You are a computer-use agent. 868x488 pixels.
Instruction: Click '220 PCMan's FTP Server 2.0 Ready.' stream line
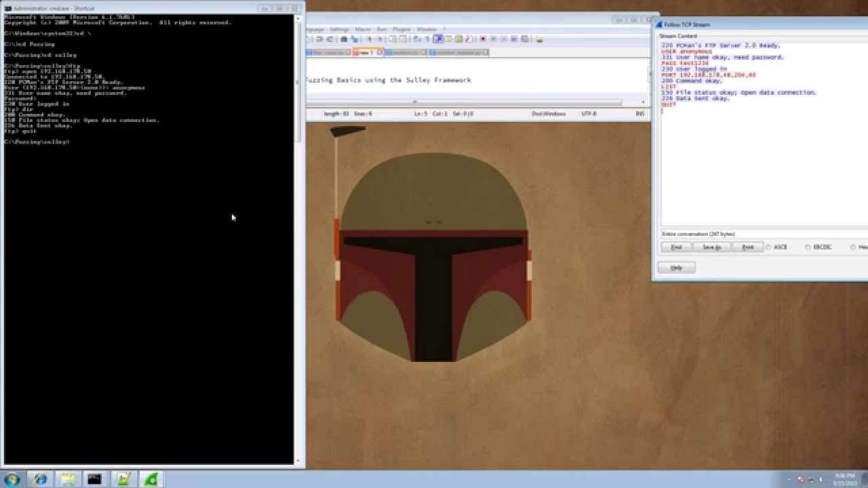coord(721,45)
